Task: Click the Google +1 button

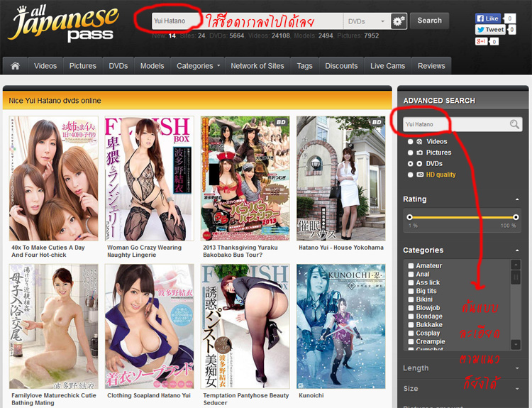Action: click(x=481, y=41)
